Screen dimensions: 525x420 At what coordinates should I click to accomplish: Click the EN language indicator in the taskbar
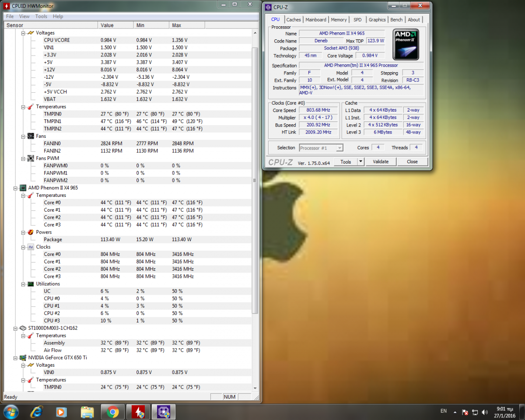point(444,411)
